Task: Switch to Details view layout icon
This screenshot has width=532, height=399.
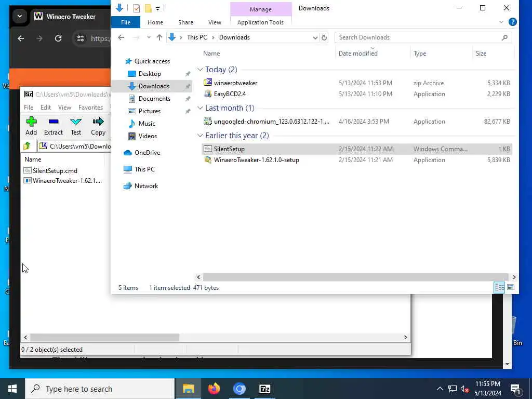Action: coord(499,287)
